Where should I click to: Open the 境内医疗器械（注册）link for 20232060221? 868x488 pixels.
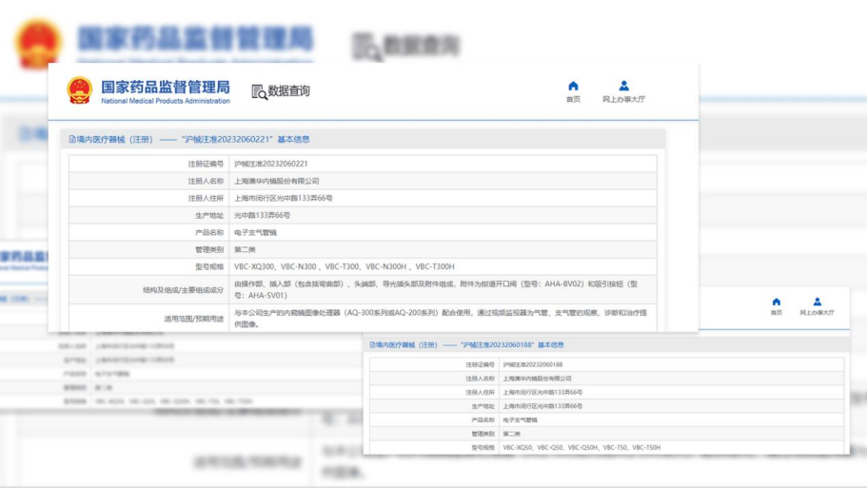point(114,140)
